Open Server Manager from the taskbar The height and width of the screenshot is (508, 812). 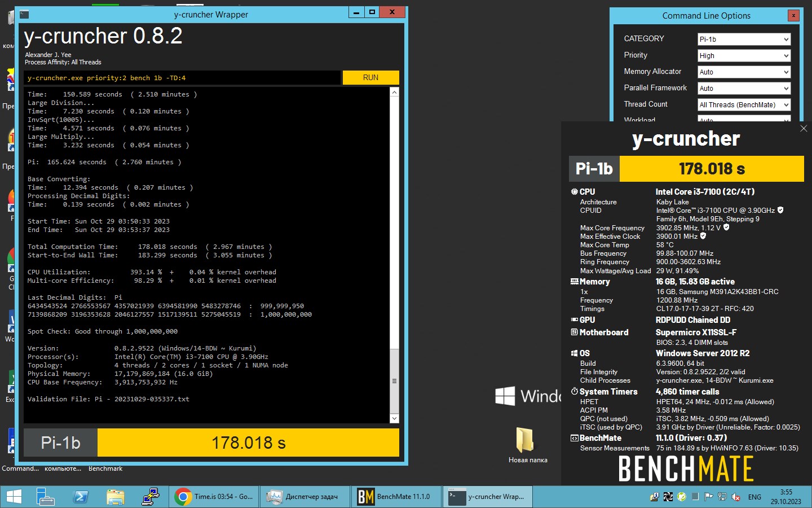click(45, 497)
